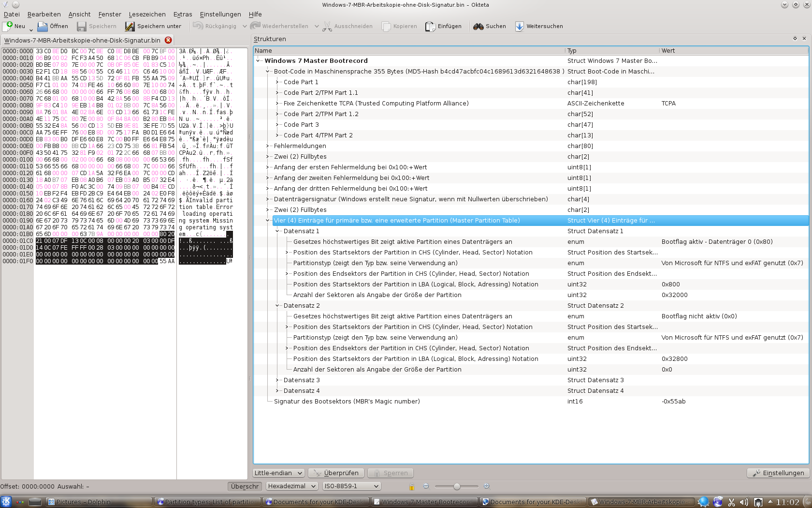
Task: Open the Datei menu
Action: click(x=12, y=15)
